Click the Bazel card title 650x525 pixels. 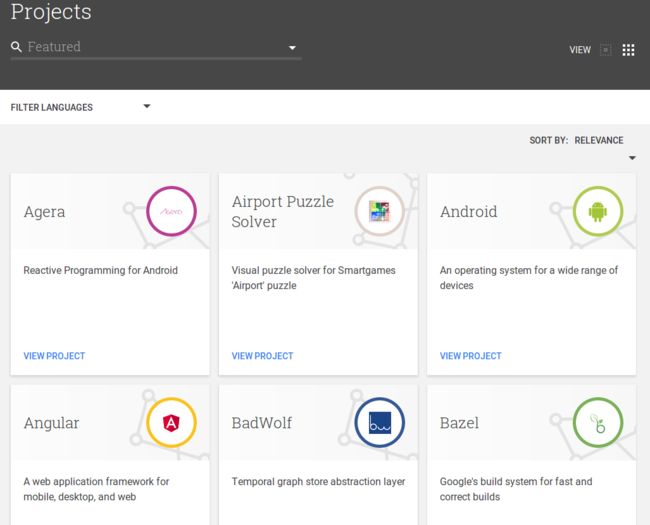coord(459,423)
